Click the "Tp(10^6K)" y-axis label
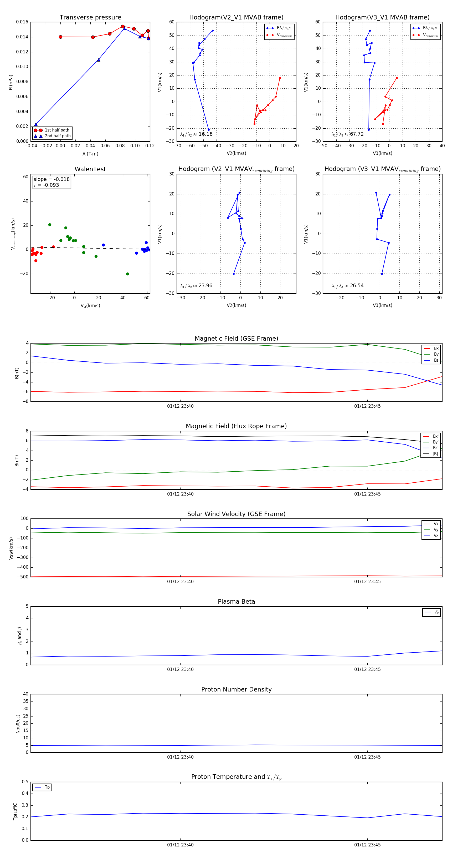This screenshot has width=473, height=868. click(15, 811)
